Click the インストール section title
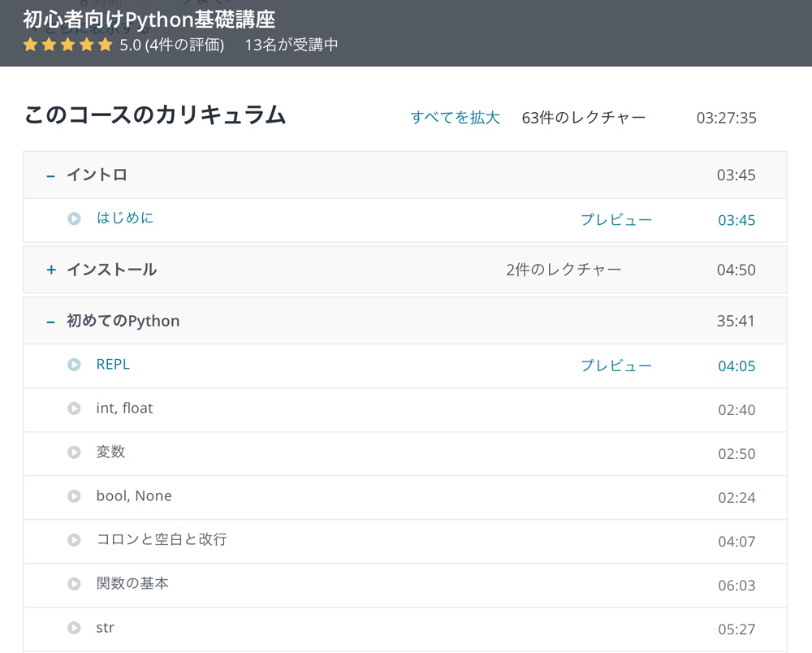 111,270
